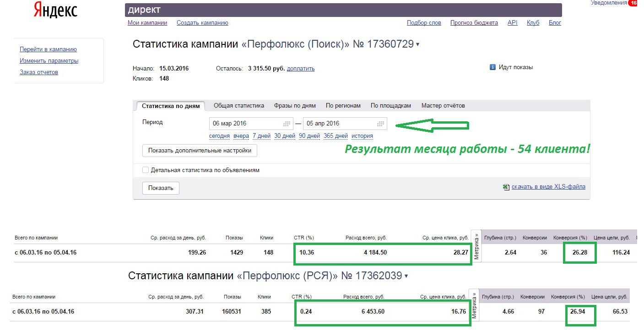Toggle Детальная статистика по объявлениям checkbox
This screenshot has height=331, width=644.
(x=146, y=170)
